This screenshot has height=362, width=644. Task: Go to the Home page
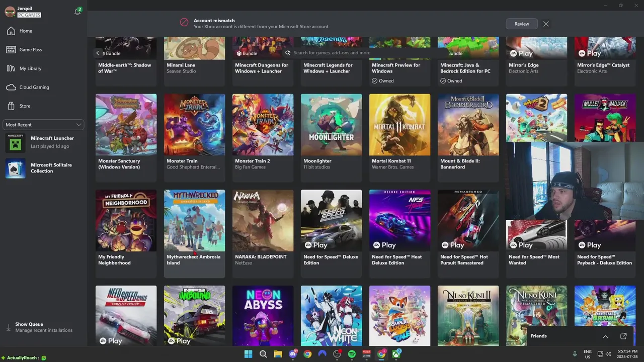click(43, 31)
